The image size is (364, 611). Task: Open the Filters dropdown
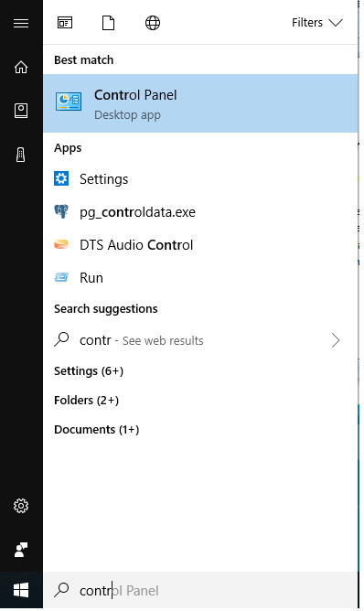(318, 23)
